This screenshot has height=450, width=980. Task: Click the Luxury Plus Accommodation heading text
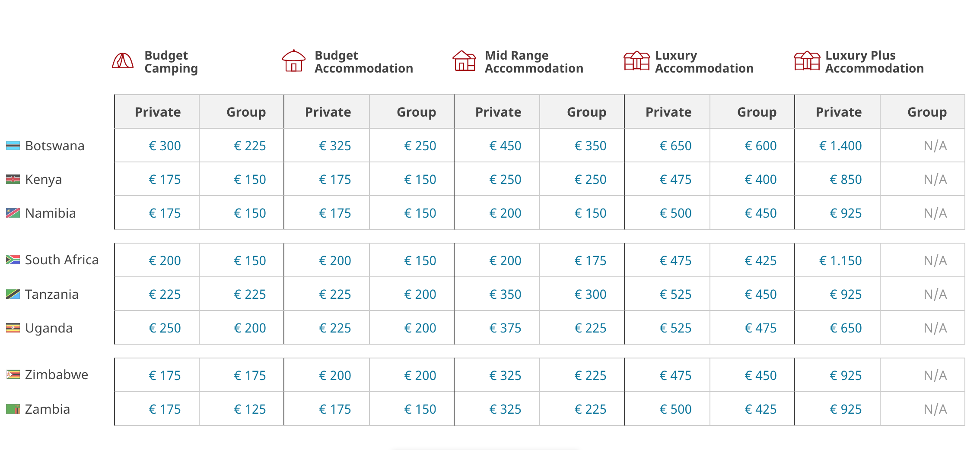click(x=874, y=62)
